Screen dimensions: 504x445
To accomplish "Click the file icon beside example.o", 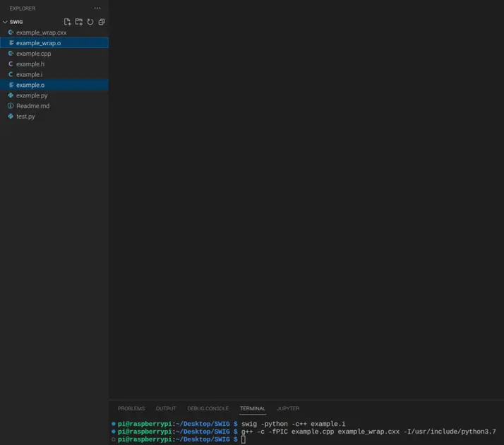I will click(x=11, y=85).
